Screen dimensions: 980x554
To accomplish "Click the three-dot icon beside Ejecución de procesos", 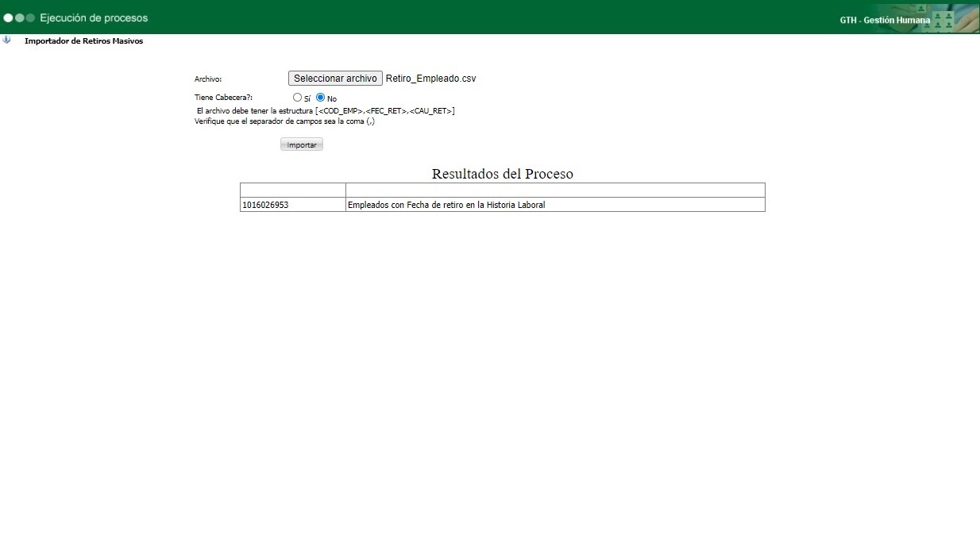I will click(x=19, y=17).
